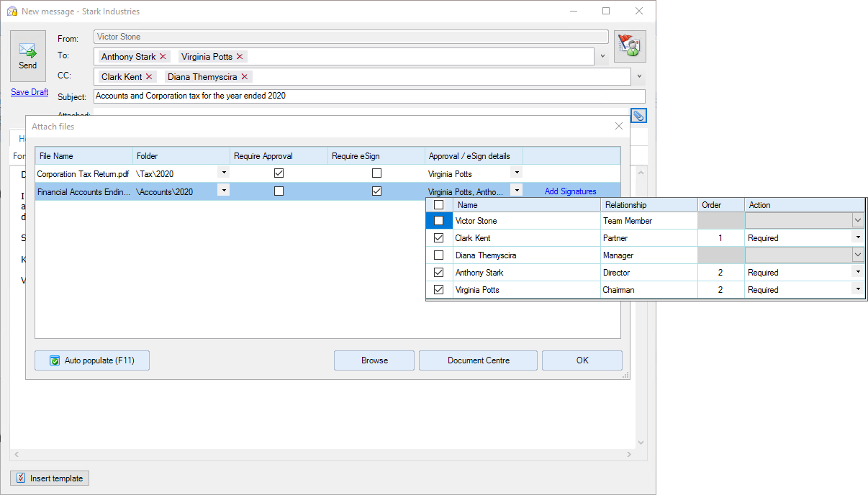This screenshot has height=495, width=868.
Task: Confirm attachments with the OK button
Action: 582,360
